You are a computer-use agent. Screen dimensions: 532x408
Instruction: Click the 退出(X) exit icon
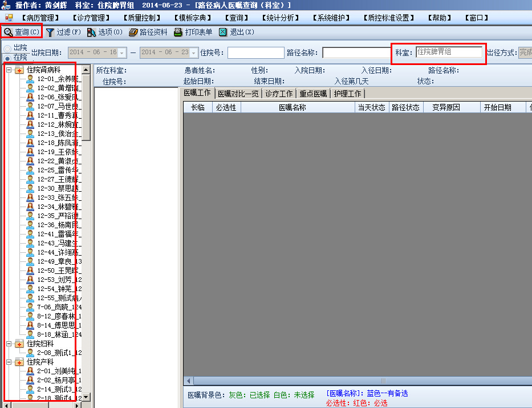coord(222,33)
